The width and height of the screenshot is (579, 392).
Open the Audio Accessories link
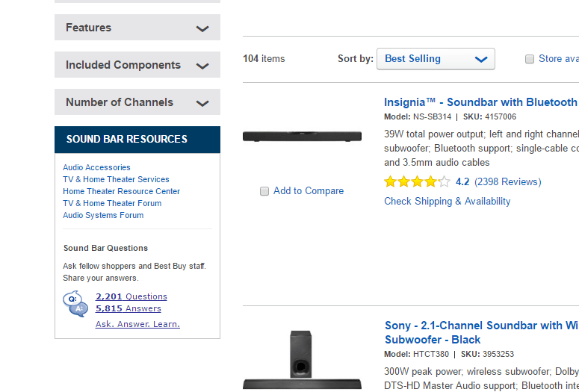point(96,167)
